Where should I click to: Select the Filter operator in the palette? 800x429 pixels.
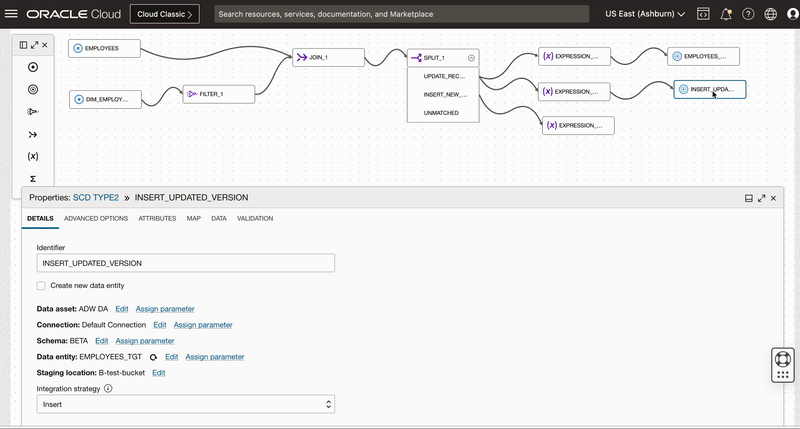point(33,112)
